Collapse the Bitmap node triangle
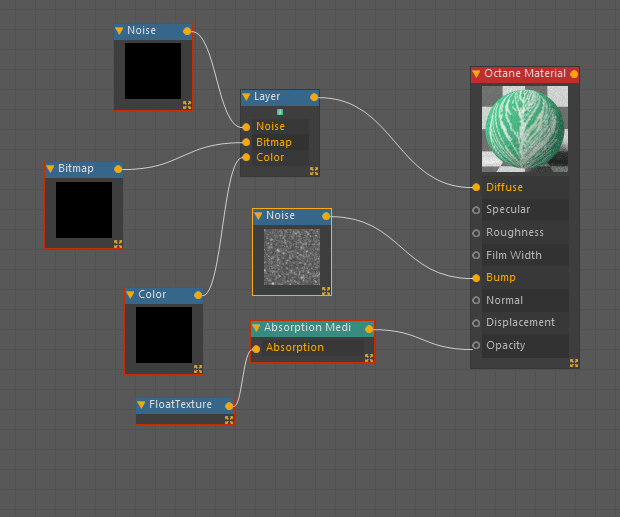Viewport: 620px width, 517px height. [x=50, y=169]
